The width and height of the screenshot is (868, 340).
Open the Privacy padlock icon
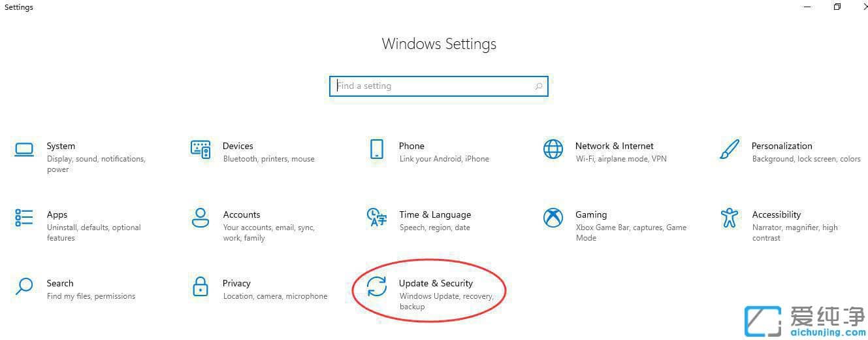click(x=201, y=286)
